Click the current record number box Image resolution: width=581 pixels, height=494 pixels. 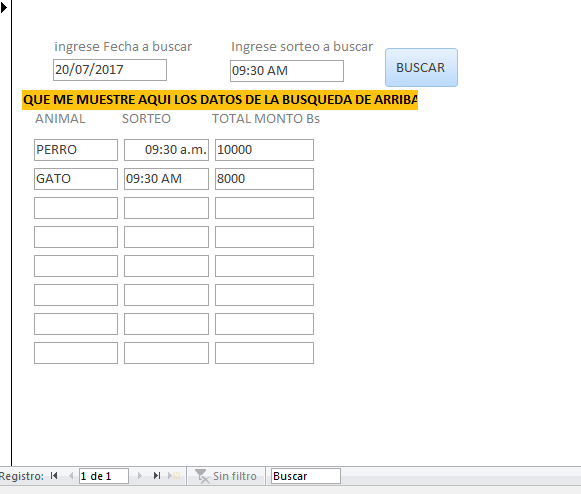(104, 476)
